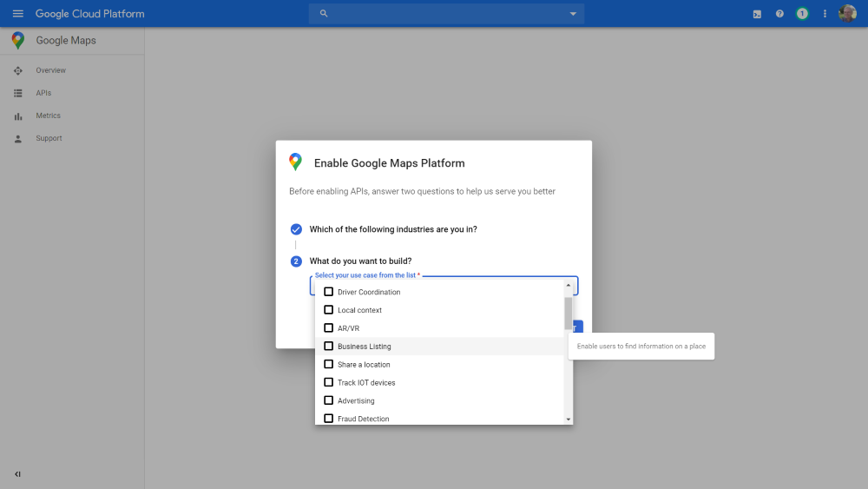Check the Driver Coordination option
Image resolution: width=868 pixels, height=489 pixels.
(328, 291)
